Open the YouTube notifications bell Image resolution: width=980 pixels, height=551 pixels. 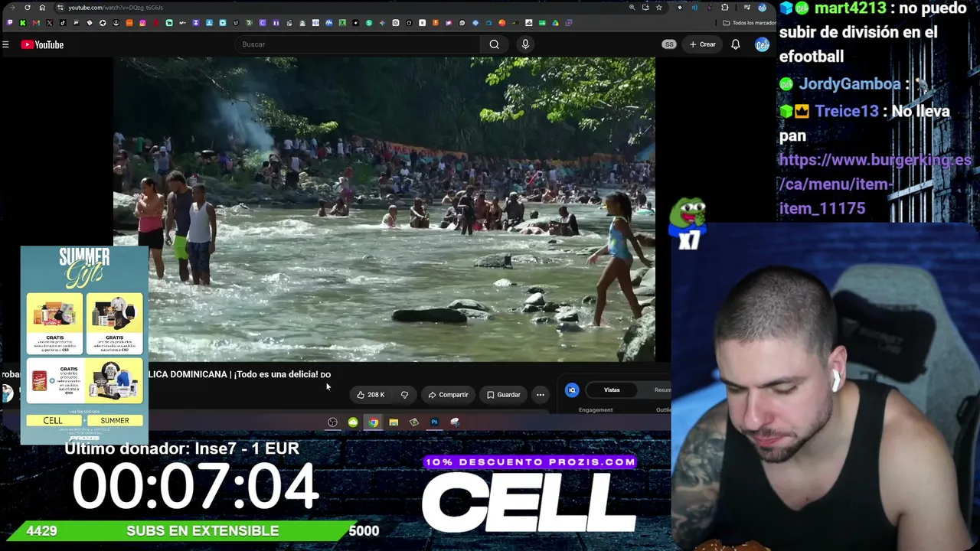point(736,44)
